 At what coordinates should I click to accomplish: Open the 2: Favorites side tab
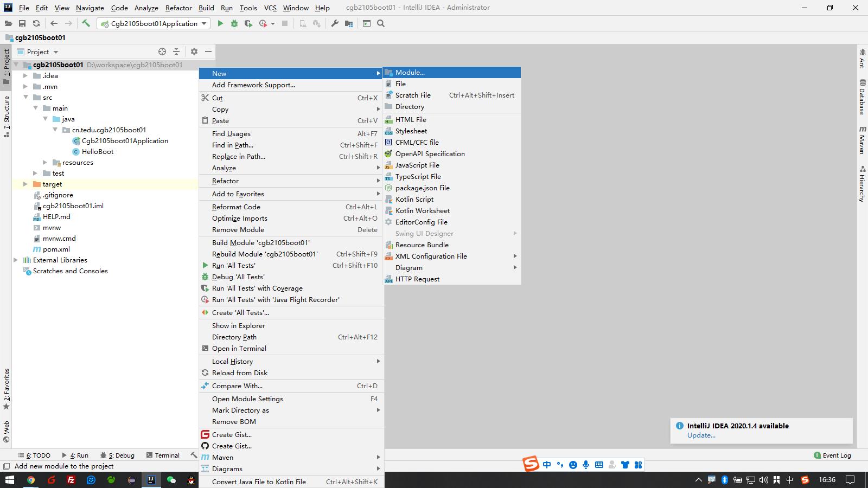pos(7,389)
